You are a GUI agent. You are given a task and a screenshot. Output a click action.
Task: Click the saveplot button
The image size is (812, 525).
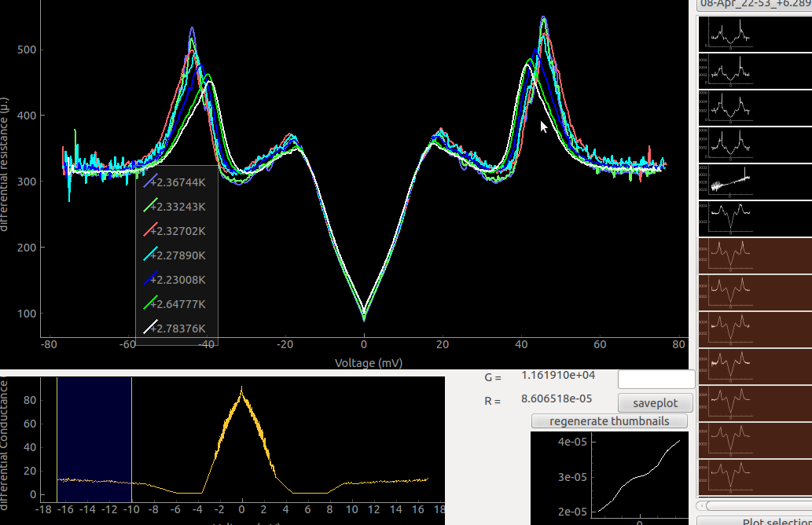coord(655,403)
